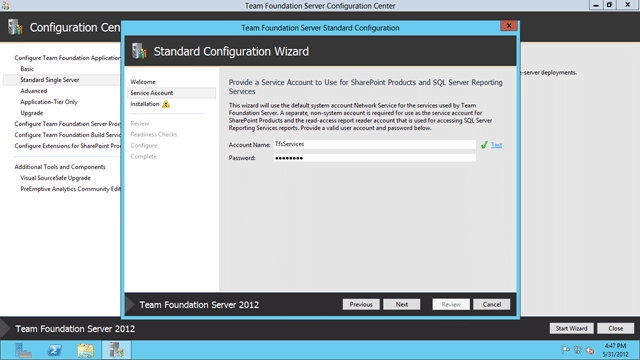Image resolution: width=640 pixels, height=360 pixels.
Task: Click the Installation warning triangle icon
Action: 166,104
